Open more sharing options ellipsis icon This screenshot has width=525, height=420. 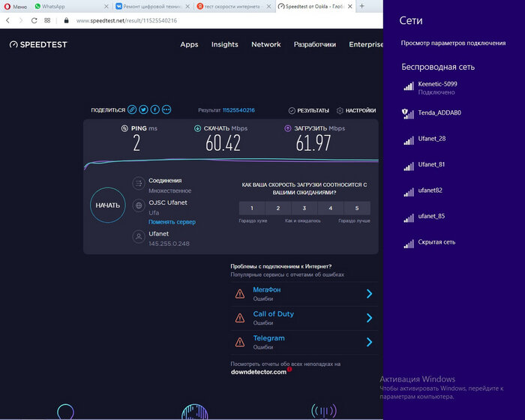point(166,109)
